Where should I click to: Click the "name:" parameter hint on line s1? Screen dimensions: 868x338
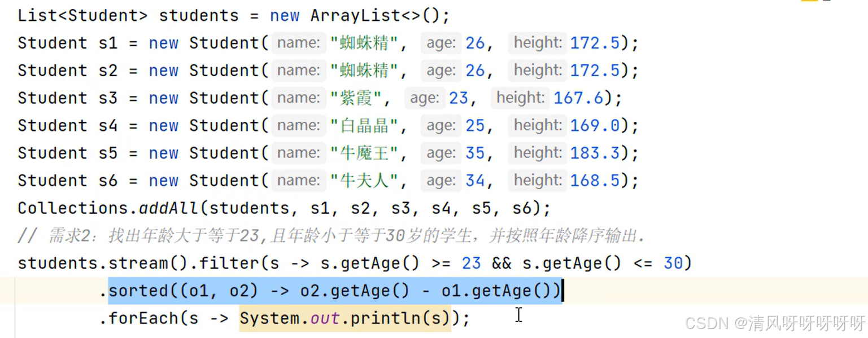pyautogui.click(x=299, y=43)
